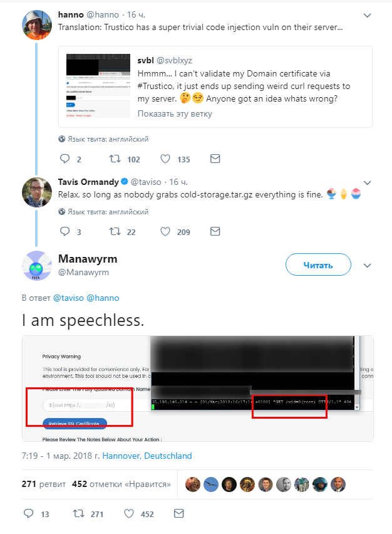
Task: Open Manawyrm's attached screenshot image
Action: pyautogui.click(x=197, y=389)
